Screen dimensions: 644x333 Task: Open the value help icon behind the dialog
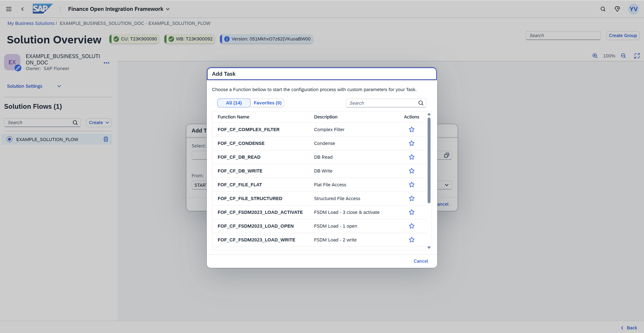[x=447, y=155]
